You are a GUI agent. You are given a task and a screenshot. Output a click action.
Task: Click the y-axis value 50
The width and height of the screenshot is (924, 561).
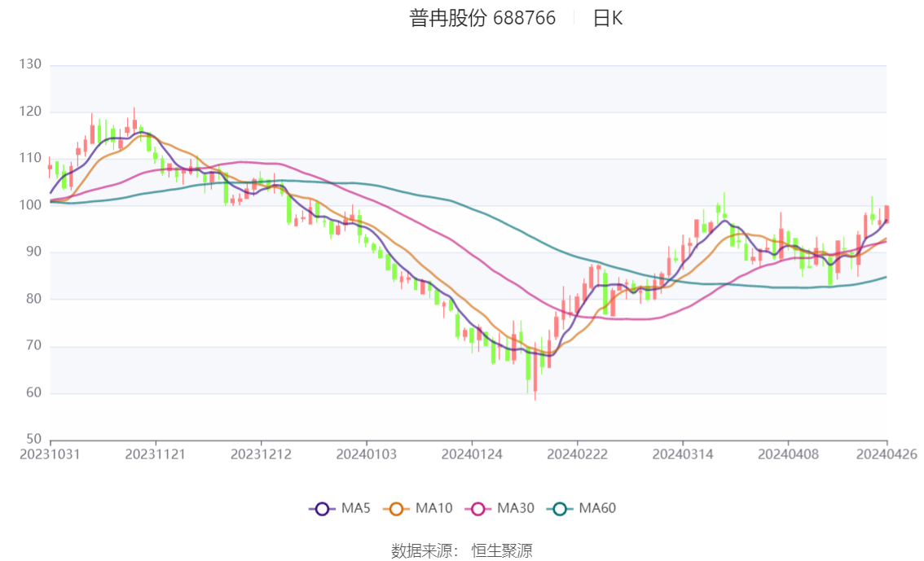[33, 439]
